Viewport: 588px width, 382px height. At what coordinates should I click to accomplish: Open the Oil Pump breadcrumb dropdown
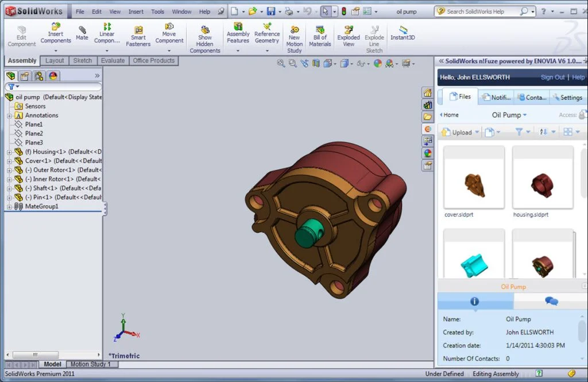coord(524,115)
